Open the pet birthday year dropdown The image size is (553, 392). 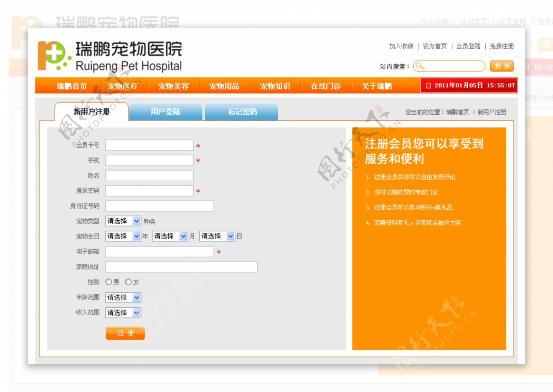tap(123, 236)
